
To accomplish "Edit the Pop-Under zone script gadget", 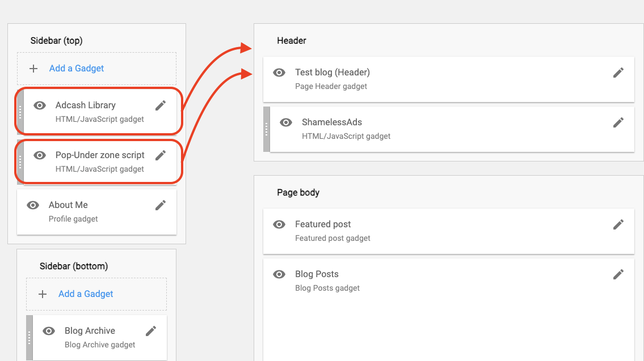I will 161,155.
